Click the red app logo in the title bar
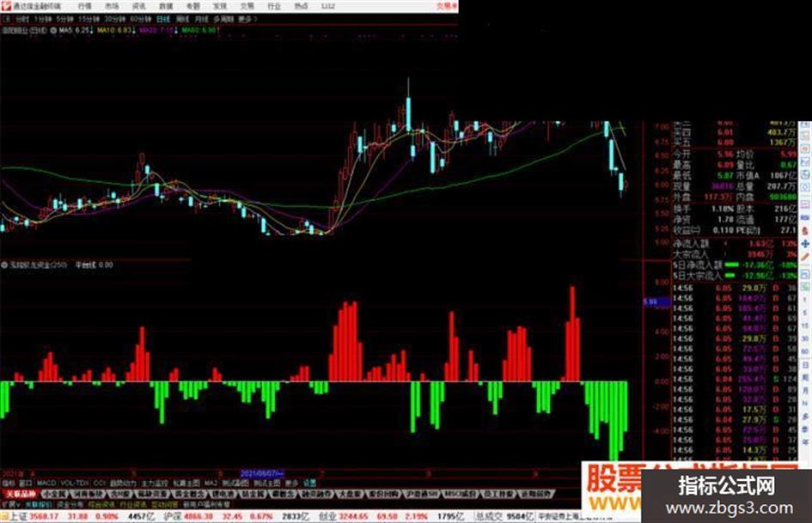 coord(6,6)
